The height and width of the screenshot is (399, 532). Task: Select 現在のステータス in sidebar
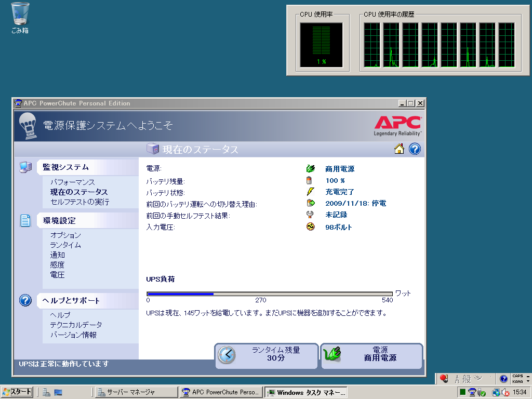click(x=79, y=192)
